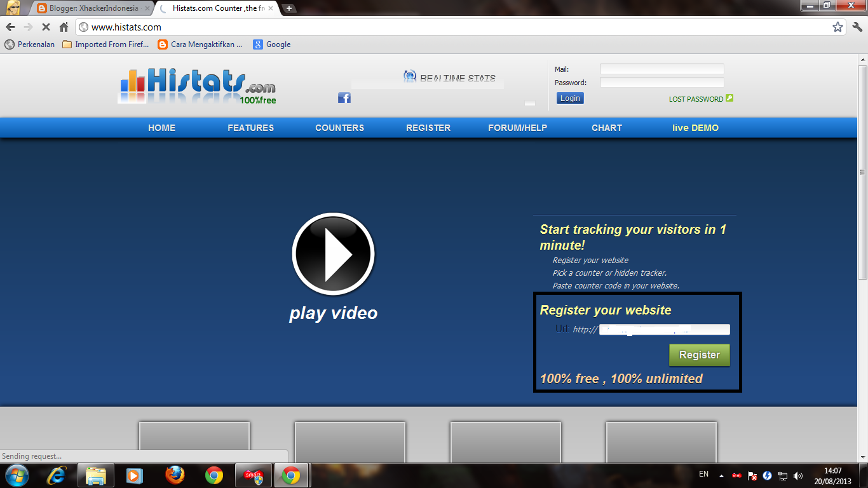This screenshot has width=868, height=488.
Task: Launch Firefox from the taskbar
Action: click(174, 475)
